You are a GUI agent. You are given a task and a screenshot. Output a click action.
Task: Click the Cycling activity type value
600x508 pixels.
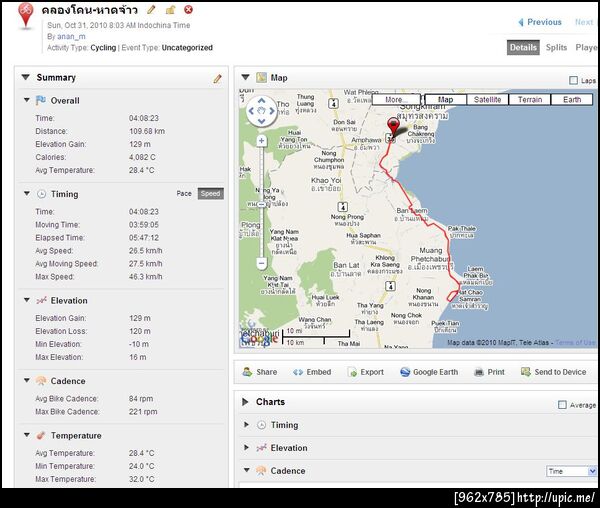[103, 48]
